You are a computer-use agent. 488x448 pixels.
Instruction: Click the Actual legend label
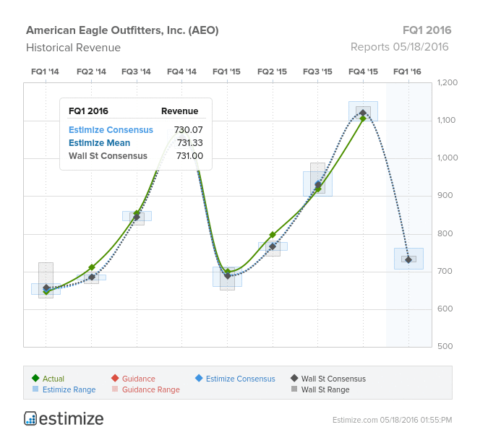click(53, 379)
